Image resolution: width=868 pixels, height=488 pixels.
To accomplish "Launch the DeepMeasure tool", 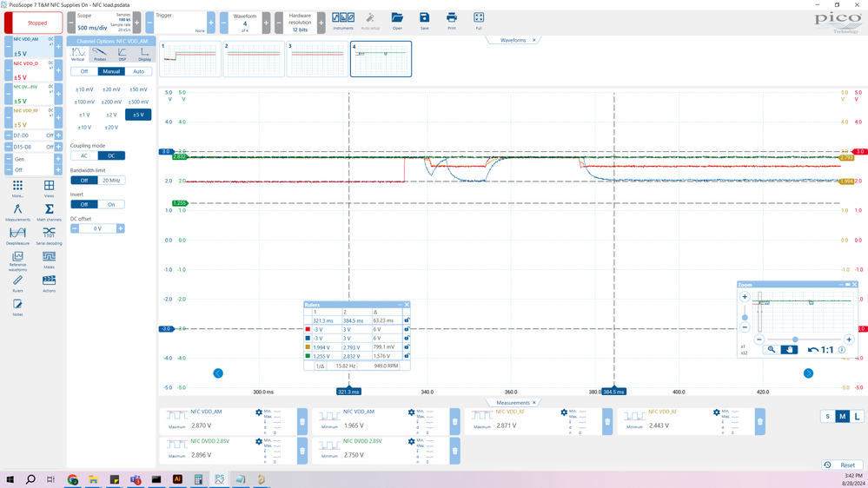I will (17, 233).
